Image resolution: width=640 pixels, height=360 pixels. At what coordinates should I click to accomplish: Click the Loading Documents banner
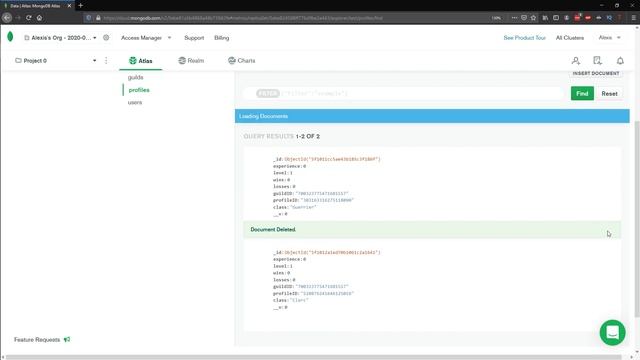pos(432,116)
